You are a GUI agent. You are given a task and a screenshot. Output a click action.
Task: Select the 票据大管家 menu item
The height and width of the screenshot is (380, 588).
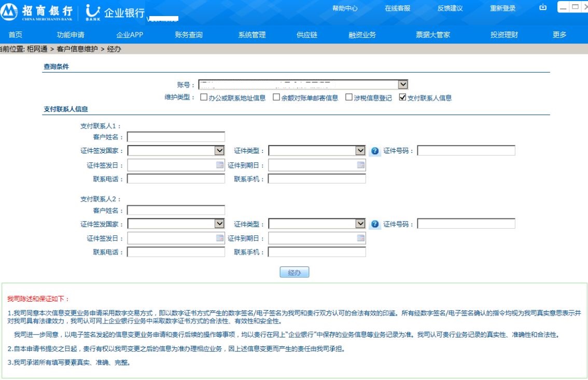[432, 35]
